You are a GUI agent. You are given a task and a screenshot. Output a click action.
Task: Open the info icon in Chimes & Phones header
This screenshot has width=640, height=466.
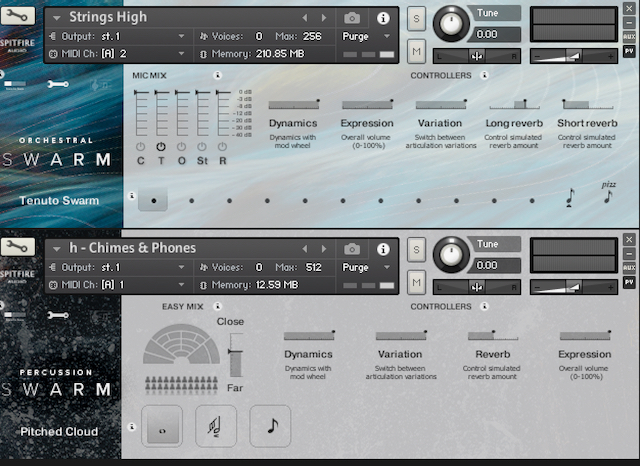point(383,249)
